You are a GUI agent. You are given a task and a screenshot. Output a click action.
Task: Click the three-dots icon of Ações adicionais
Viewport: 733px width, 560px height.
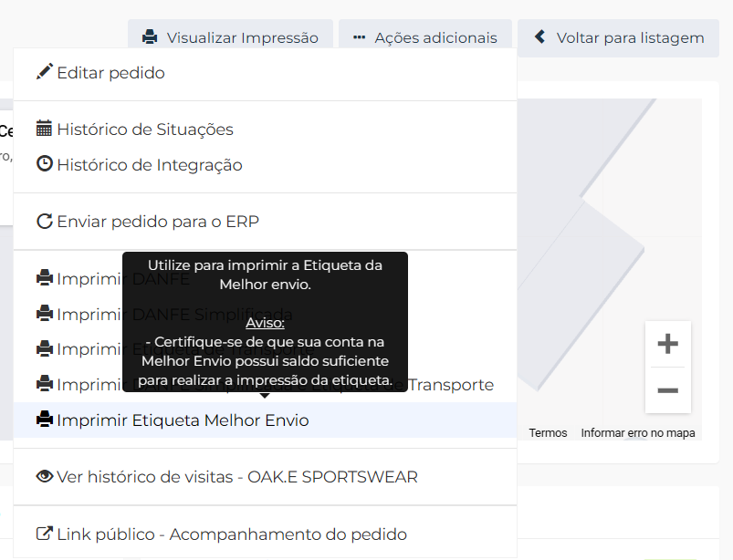[359, 37]
